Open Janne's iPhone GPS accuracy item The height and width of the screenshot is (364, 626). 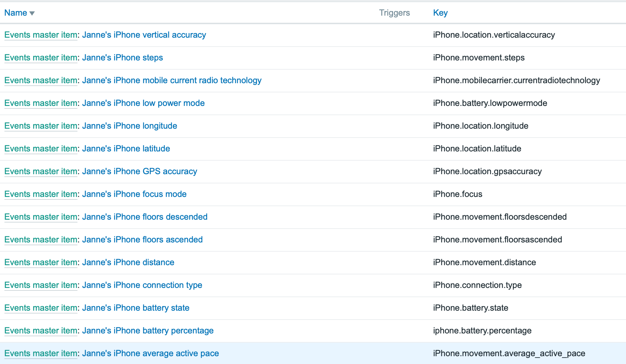(x=139, y=171)
